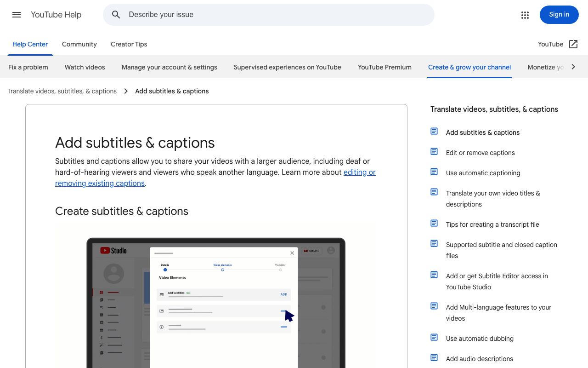Open the Google apps grid
Viewport: 588px width, 368px height.
[x=525, y=15]
